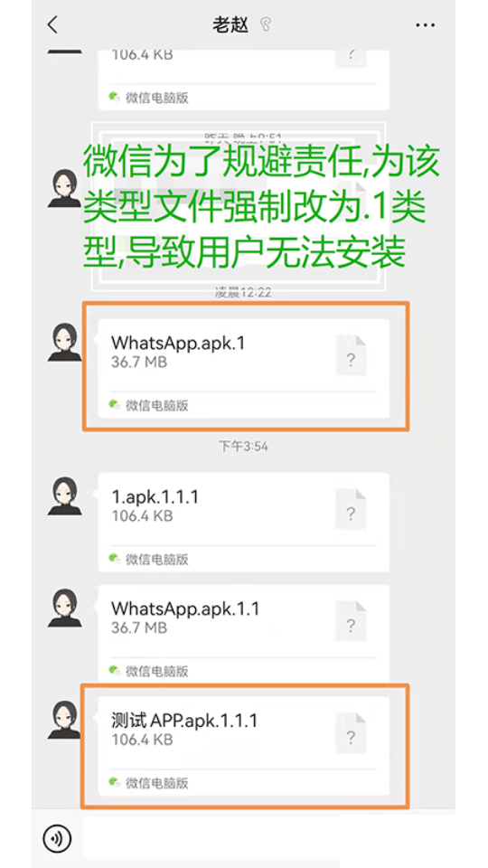The image size is (488, 868).
Task: Tap the voice input icon at bottom
Action: tap(57, 839)
